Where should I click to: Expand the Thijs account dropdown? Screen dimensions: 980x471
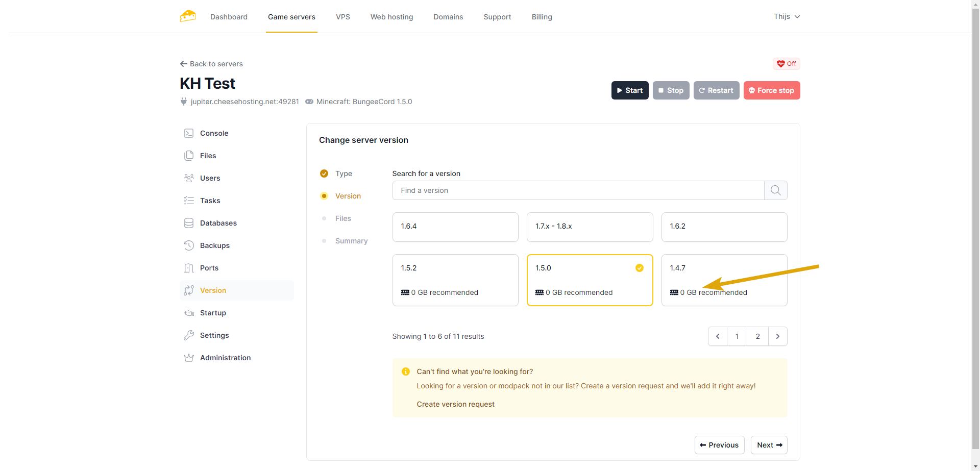(786, 16)
